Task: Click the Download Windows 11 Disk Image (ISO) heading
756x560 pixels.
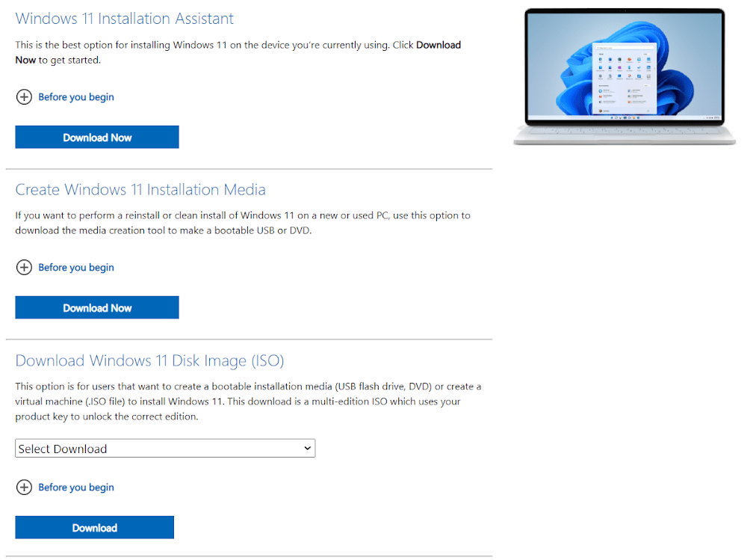Action: 149,360
